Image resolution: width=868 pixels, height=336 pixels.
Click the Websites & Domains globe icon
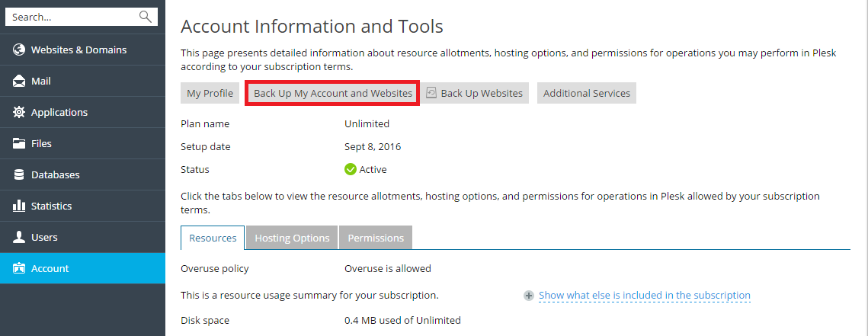20,50
